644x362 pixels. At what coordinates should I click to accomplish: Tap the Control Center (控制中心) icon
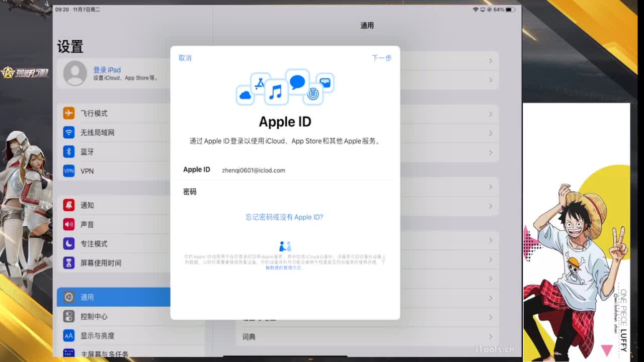point(69,316)
